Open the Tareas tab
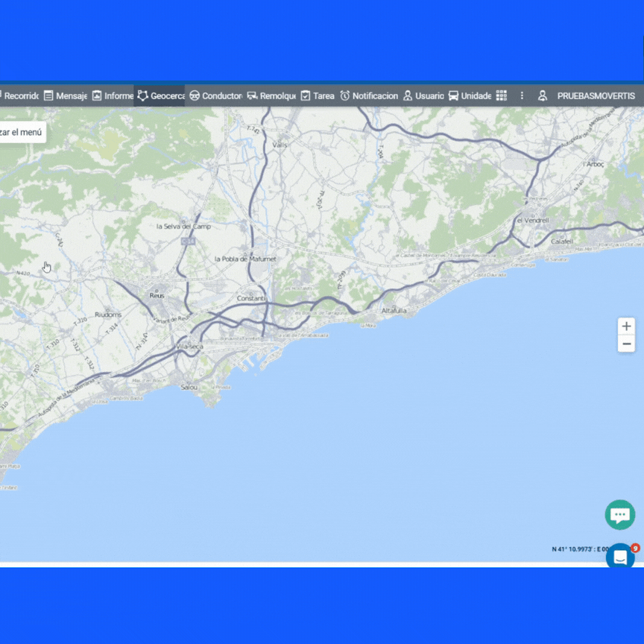This screenshot has height=644, width=644. point(317,95)
